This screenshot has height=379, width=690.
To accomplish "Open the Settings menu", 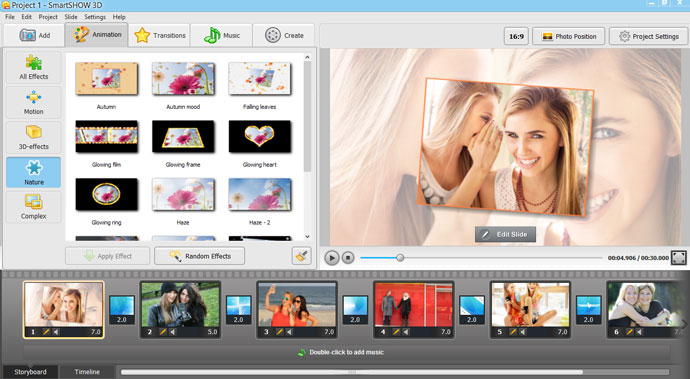I will tap(95, 17).
